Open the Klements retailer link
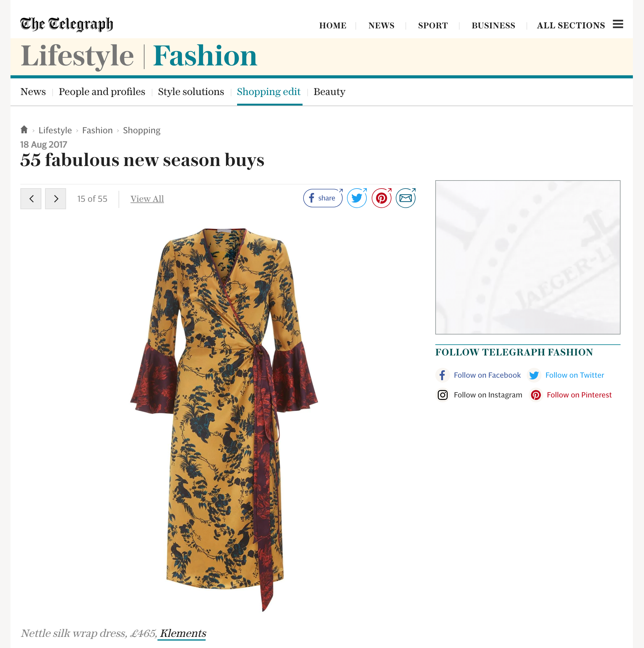644x648 pixels. tap(183, 633)
